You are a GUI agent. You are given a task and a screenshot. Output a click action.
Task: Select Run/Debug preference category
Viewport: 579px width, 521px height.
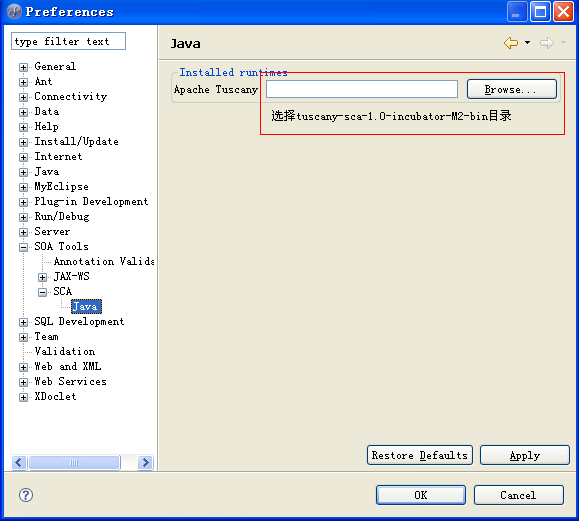coord(62,216)
